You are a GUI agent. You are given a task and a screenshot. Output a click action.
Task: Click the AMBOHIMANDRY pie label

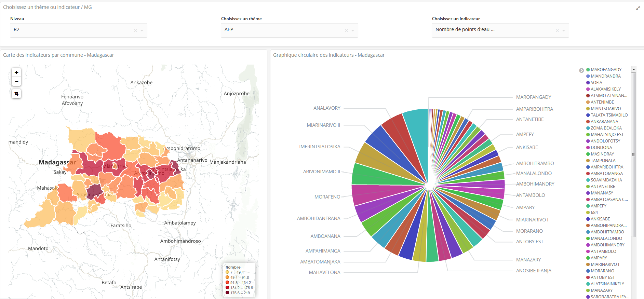pyautogui.click(x=535, y=184)
